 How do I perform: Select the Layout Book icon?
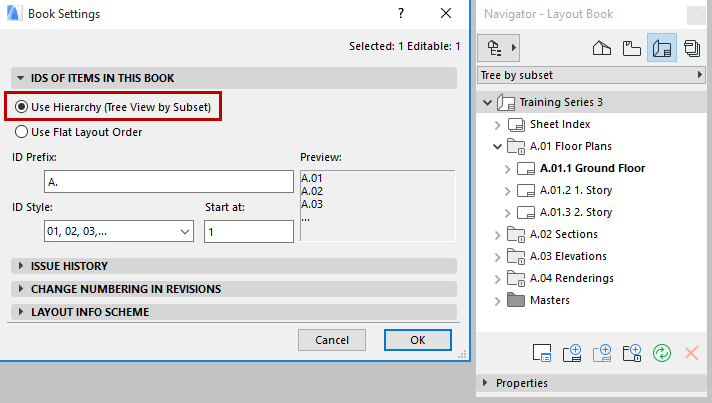coord(661,47)
